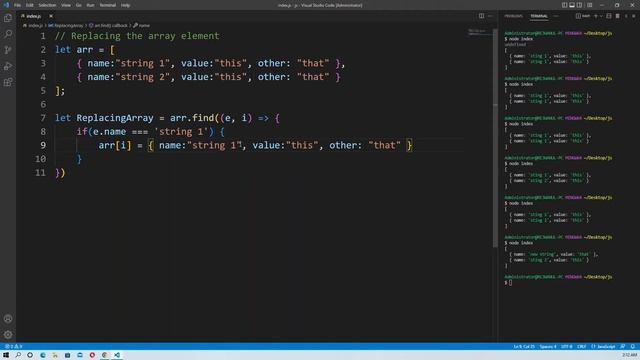Place cursor on line 9 arr[i] assignment
Screen dimensions: 640x360
point(255,145)
